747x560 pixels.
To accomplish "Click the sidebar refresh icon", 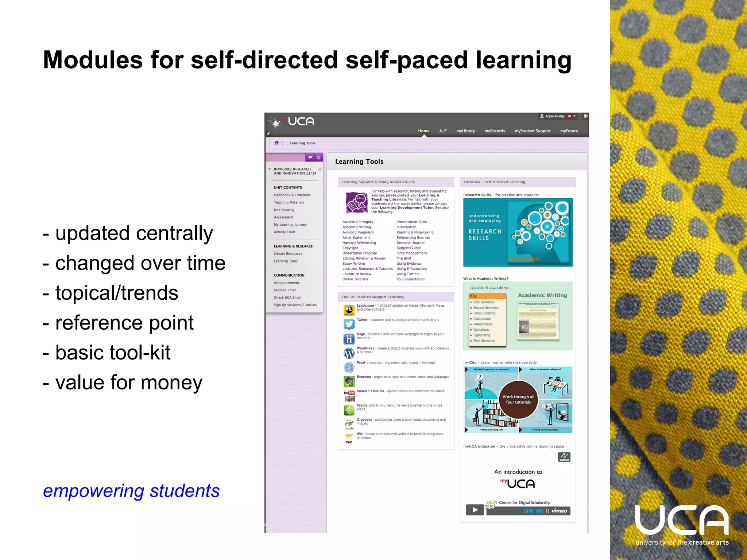I will click(x=319, y=157).
